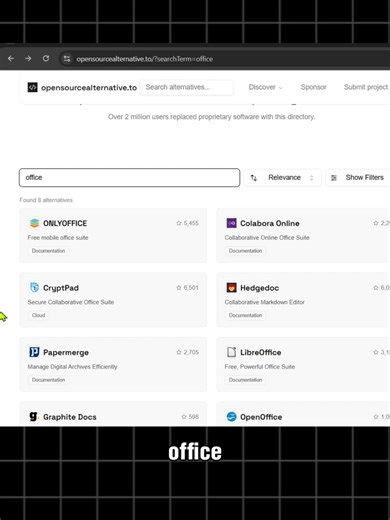The width and height of the screenshot is (390, 520).
Task: Click LibreOffice Documentation tag
Action: click(x=245, y=380)
